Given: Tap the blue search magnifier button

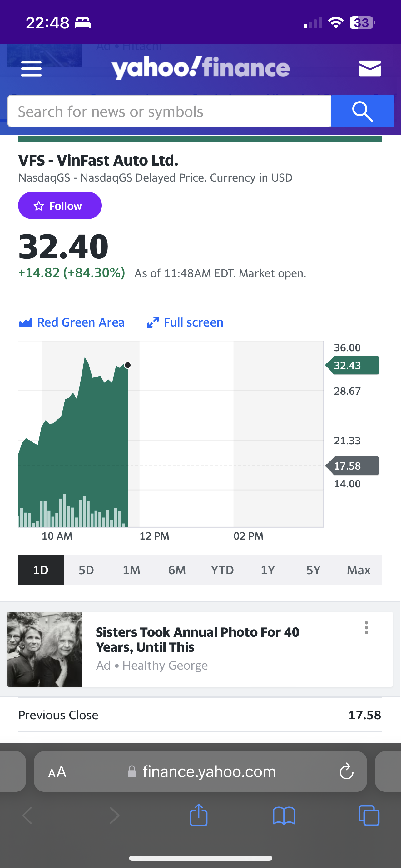Looking at the screenshot, I should [x=362, y=111].
